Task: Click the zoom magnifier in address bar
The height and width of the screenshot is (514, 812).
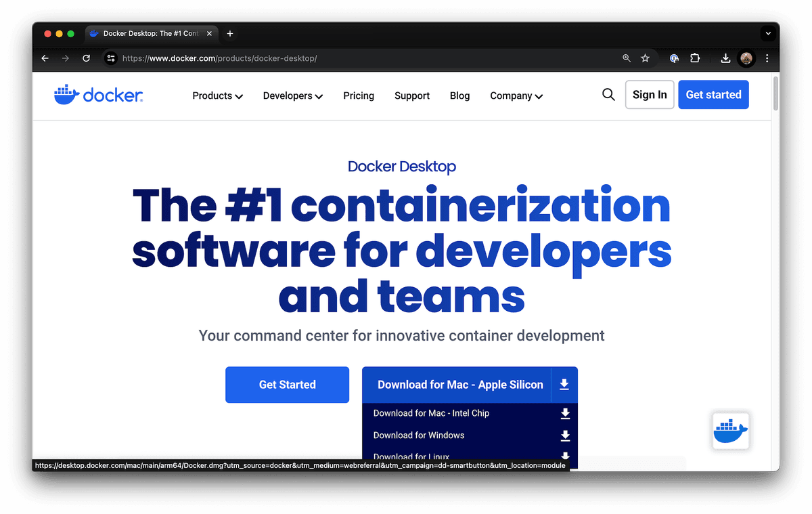Action: point(627,58)
